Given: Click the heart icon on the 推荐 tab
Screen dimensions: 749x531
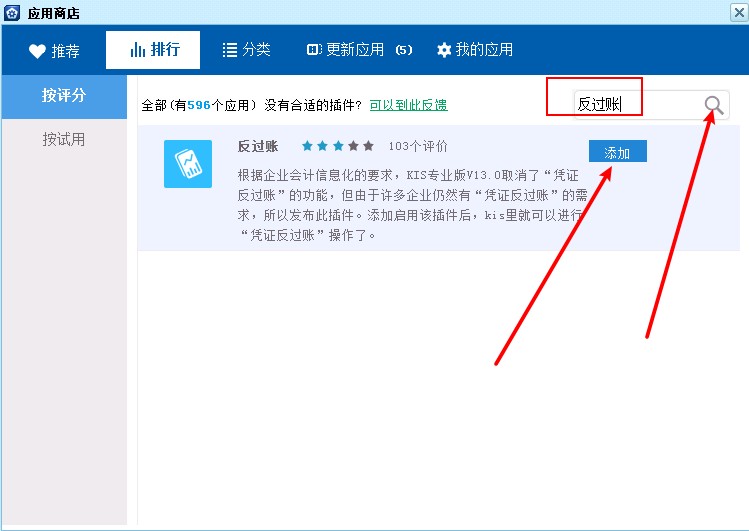Looking at the screenshot, I should point(37,51).
